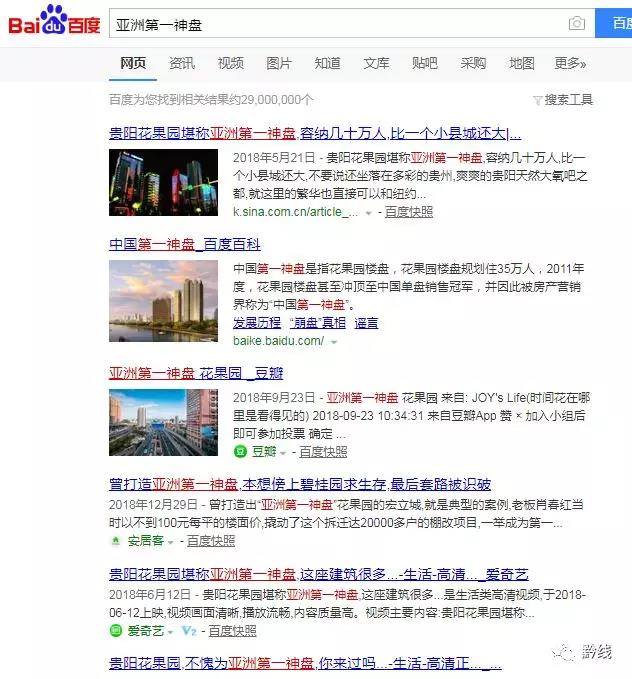Image resolution: width=632 pixels, height=679 pixels.
Task: Open result 贵阳花果园,不愧为亚洲第一神盘,你来过吗
Action: 305,663
